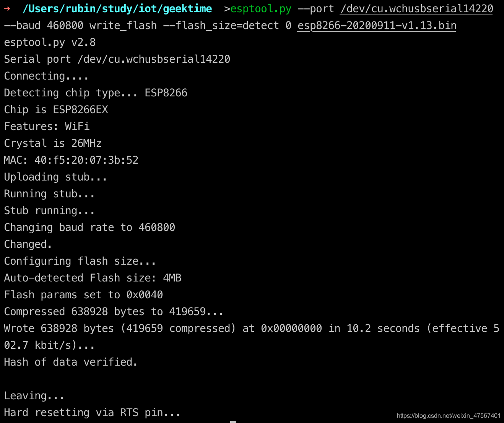This screenshot has height=423, width=504.
Task: Click the red prompt arrow icon
Action: click(7, 8)
